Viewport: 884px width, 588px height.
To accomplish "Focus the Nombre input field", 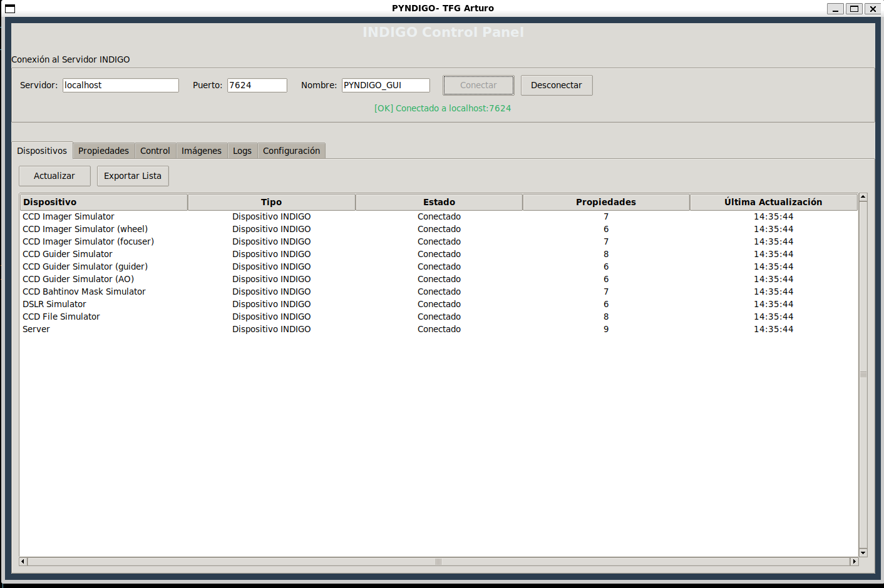I will coord(386,85).
